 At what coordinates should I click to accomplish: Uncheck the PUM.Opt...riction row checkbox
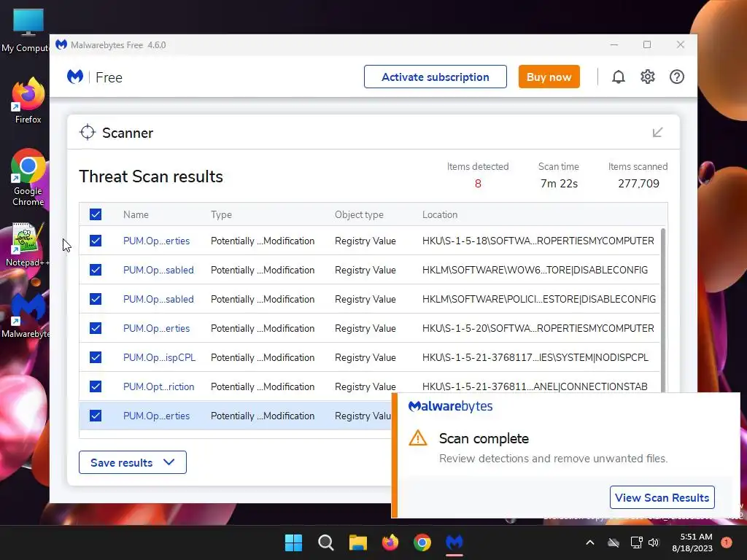tap(96, 386)
